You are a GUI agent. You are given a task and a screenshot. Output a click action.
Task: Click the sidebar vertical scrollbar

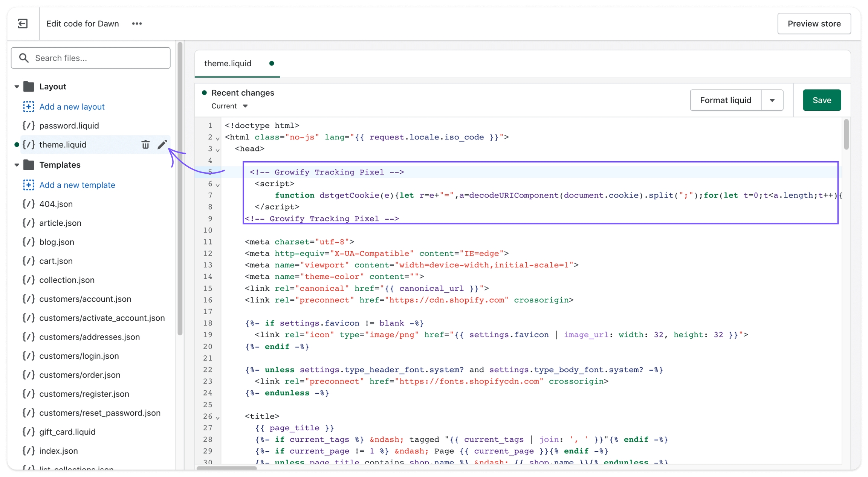pos(180,188)
